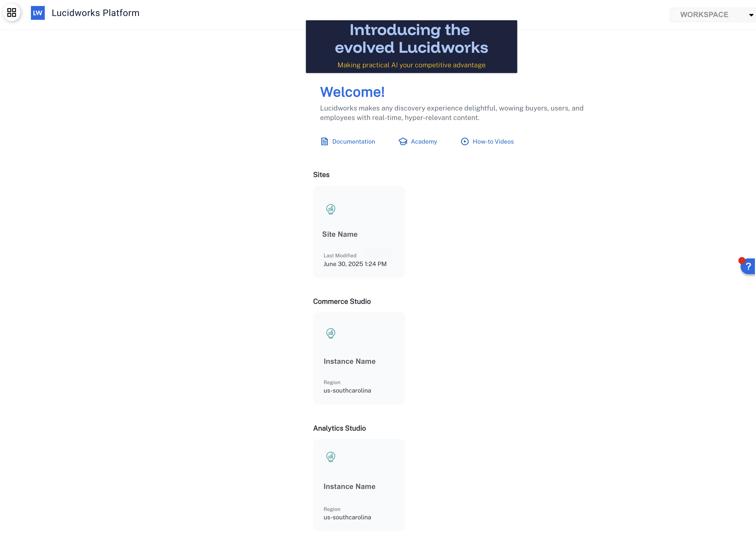Click the Lucidworks Platform title
756x537 pixels.
pyautogui.click(x=96, y=13)
